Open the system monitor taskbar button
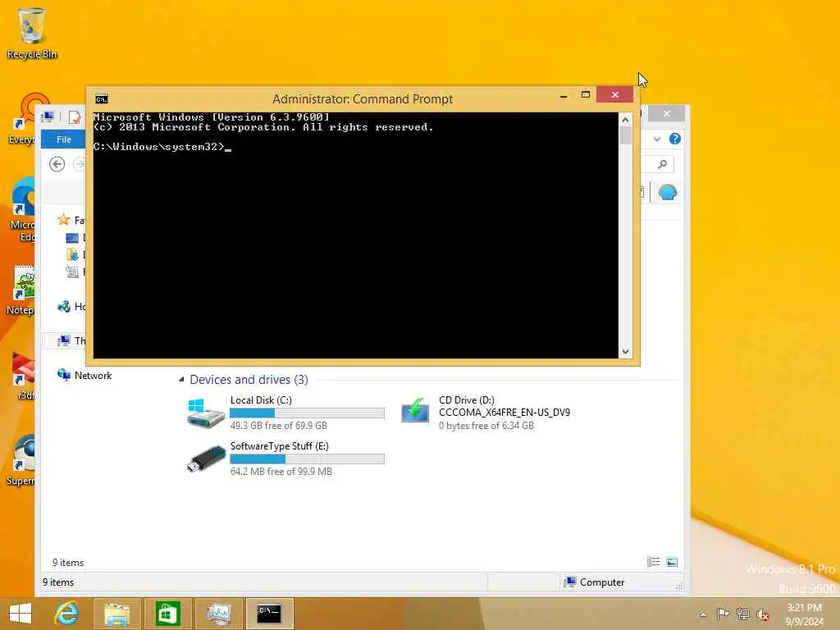840x630 pixels. 218,614
